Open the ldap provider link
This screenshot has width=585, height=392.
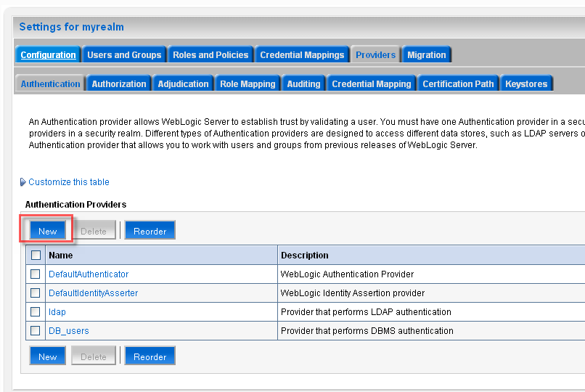[x=57, y=312]
